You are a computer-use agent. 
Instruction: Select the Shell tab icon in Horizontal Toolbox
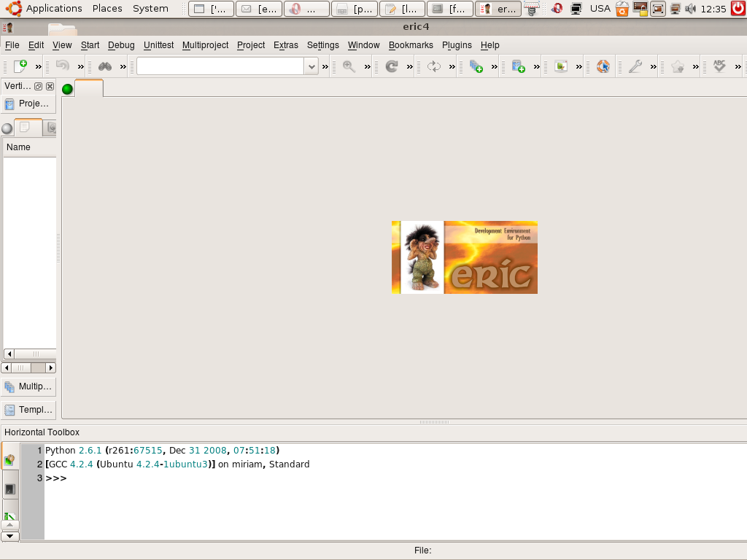[9, 460]
